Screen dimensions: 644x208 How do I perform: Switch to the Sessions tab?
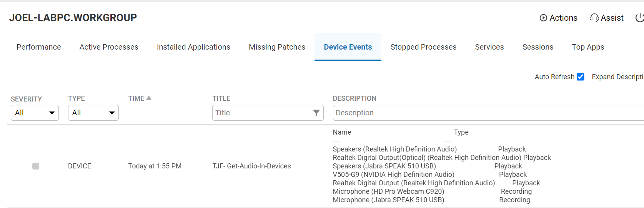tap(537, 47)
